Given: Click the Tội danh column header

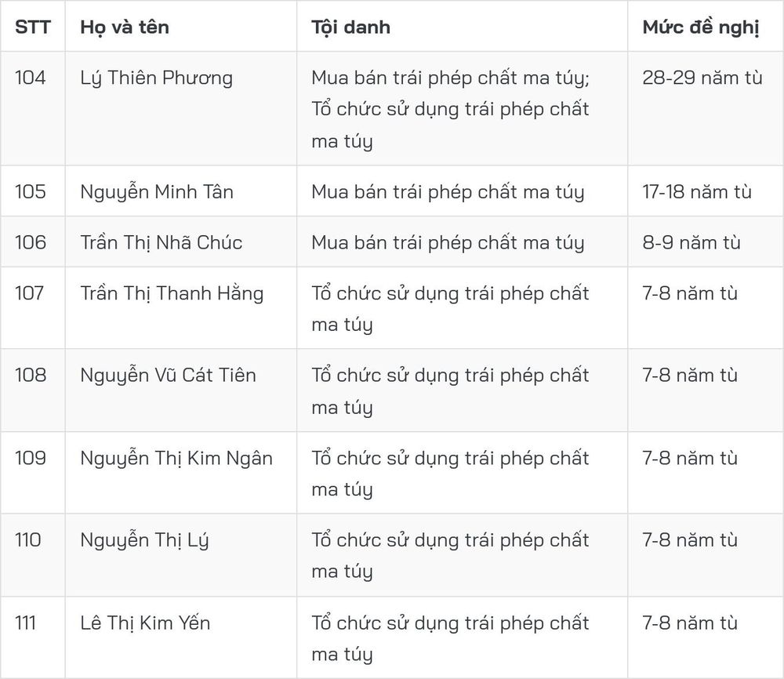Looking at the screenshot, I should point(350,27).
